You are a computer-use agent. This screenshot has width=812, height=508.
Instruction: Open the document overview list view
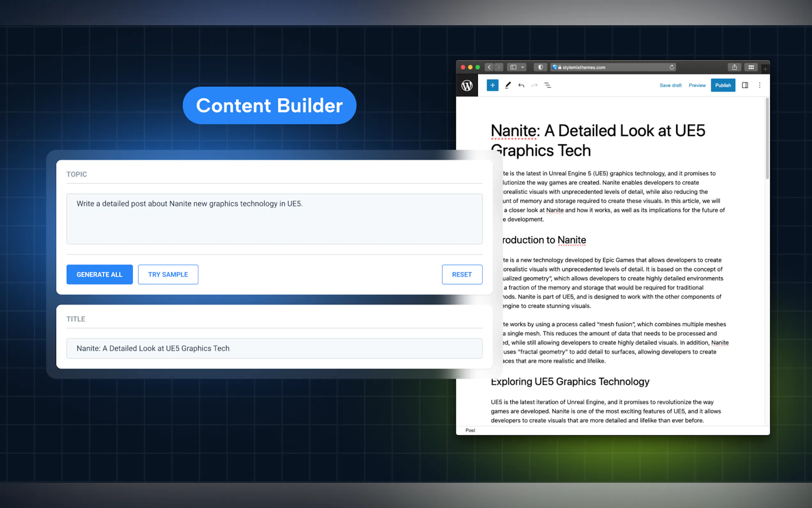548,85
